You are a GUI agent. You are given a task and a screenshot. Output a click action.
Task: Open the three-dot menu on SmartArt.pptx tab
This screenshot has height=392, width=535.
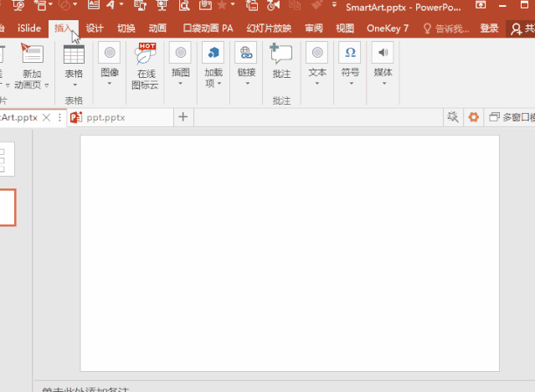pos(59,117)
